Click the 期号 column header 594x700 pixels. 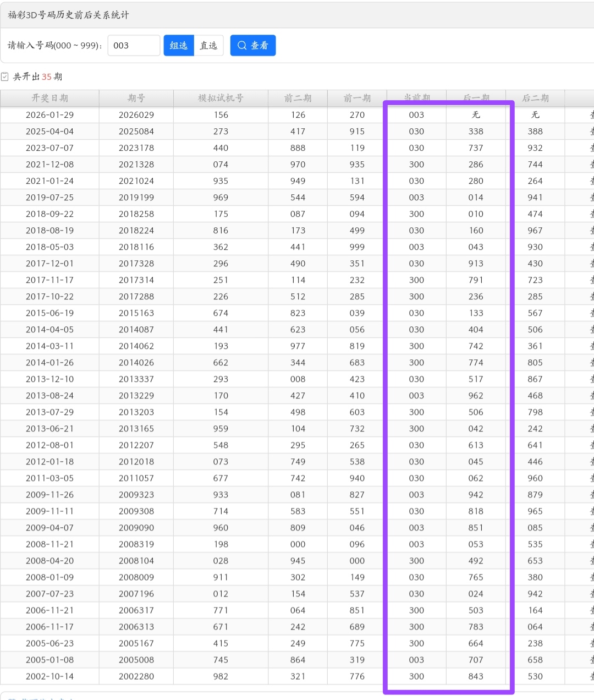(x=136, y=98)
